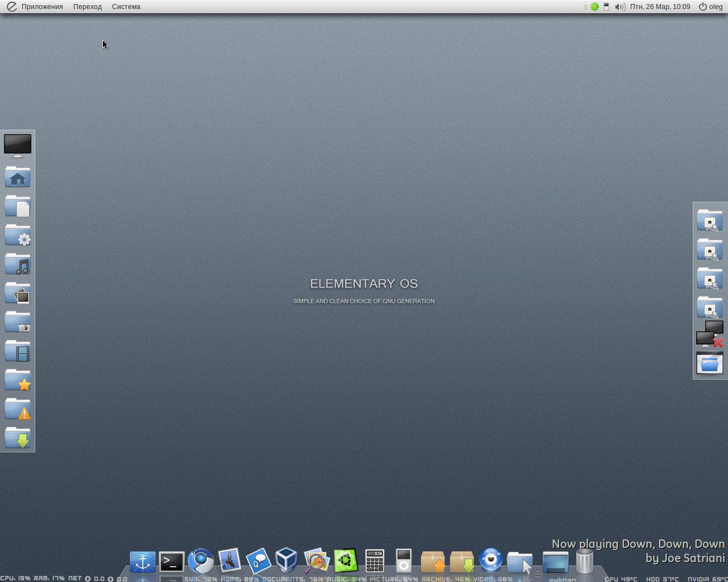Open the Music folder with note icon
728x582 pixels.
pyautogui.click(x=18, y=264)
